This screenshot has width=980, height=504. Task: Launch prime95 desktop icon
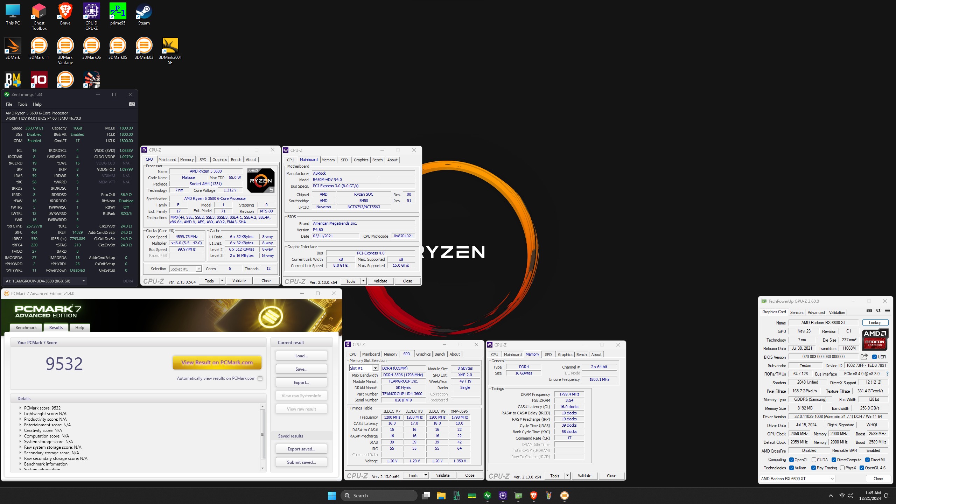click(118, 14)
